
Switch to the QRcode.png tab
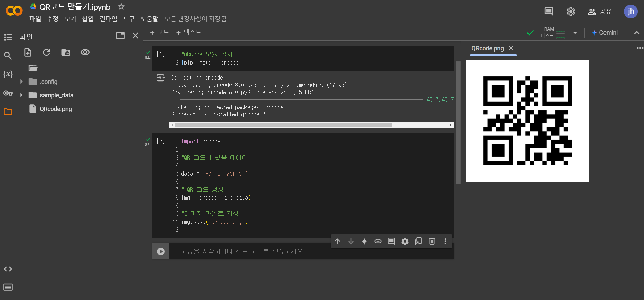pyautogui.click(x=488, y=48)
